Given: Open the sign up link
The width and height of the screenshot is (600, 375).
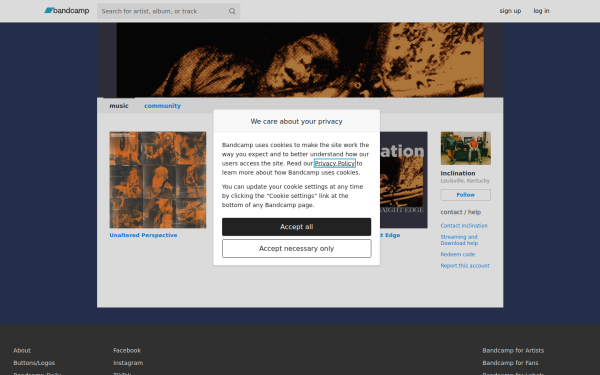Looking at the screenshot, I should tap(510, 11).
